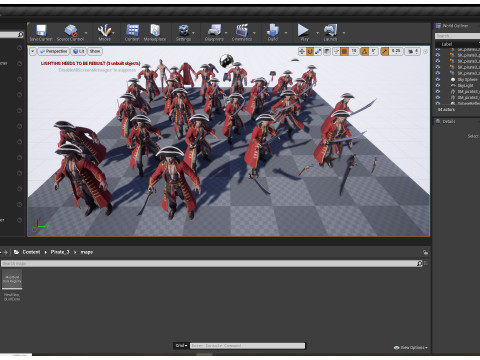Viewport: 480px width, 360px height.
Task: Hide the SkyLight actor via eye icon
Action: pyautogui.click(x=438, y=85)
